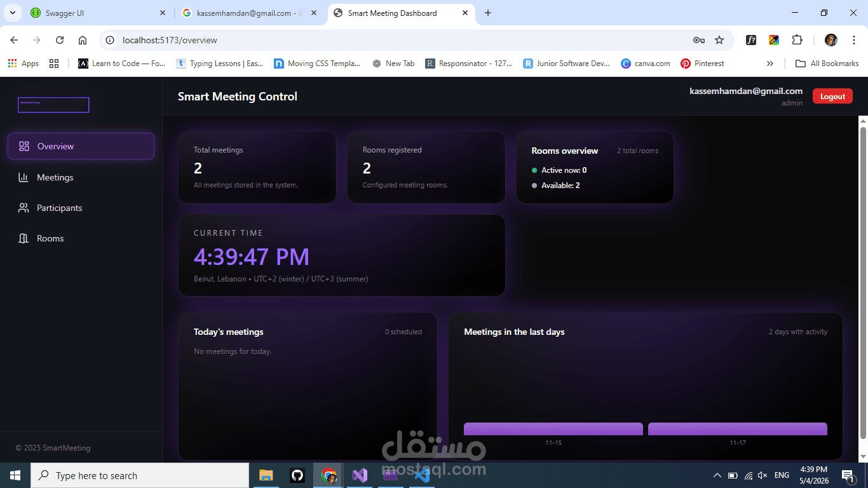Open the Typing Lessons bookmark

(x=220, y=64)
